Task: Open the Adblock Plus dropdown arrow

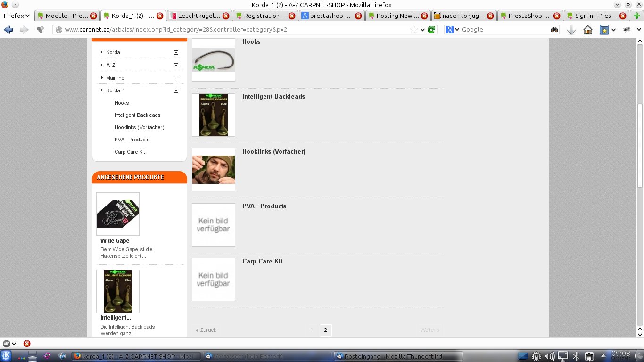Action: pyautogui.click(x=14, y=344)
